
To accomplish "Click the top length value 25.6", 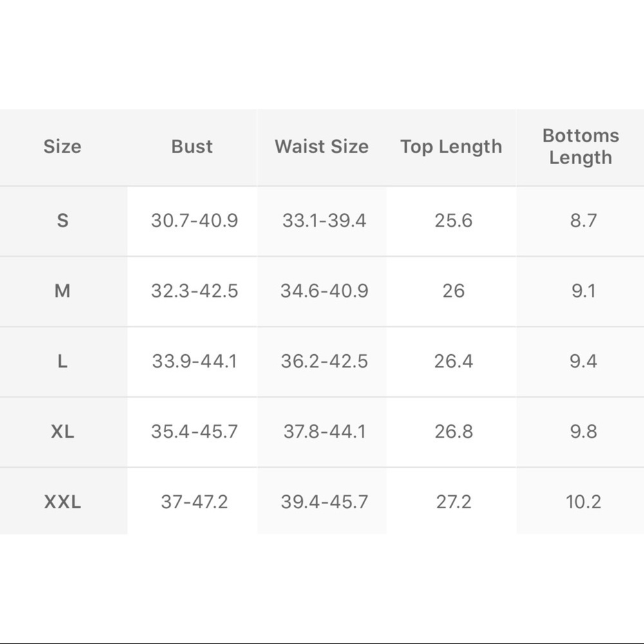I will click(x=453, y=221).
